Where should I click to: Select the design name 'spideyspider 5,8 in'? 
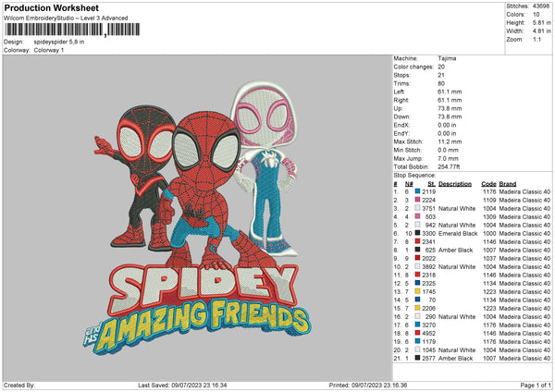(x=59, y=42)
